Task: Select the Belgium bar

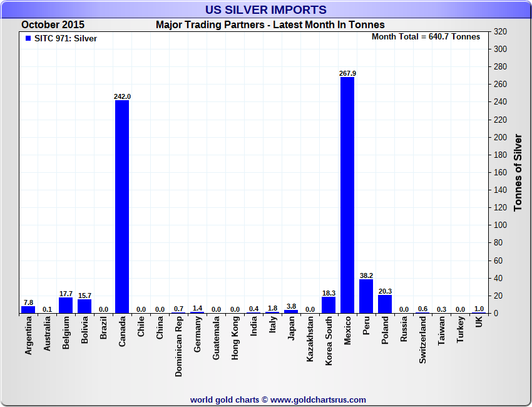Action: click(66, 305)
